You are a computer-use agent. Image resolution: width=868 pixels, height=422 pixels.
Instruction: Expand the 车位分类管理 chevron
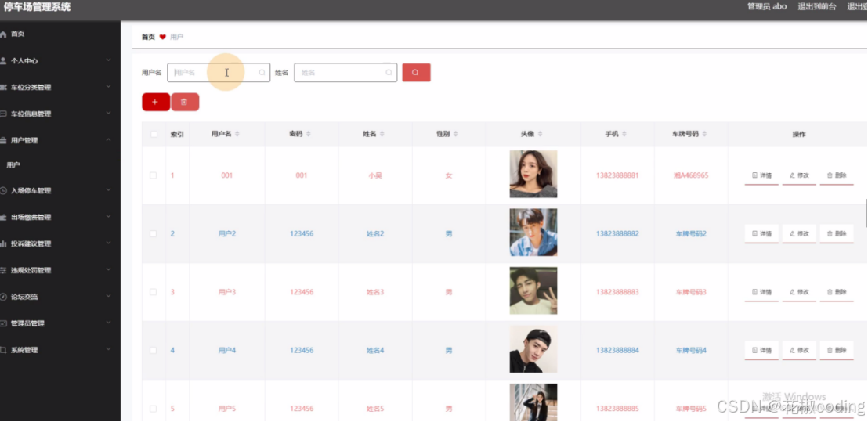[108, 86]
